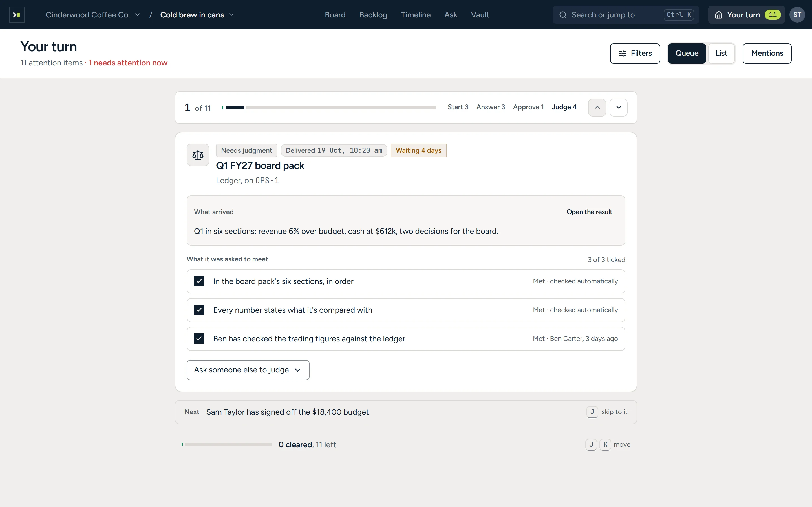812x507 pixels.
Task: Open the Timeline tab
Action: 415,15
